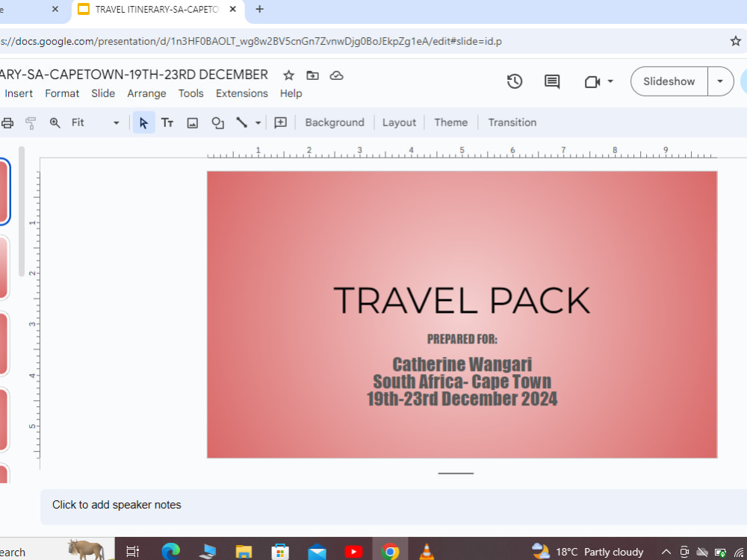
Task: Close the Travel Itinerary browser tab
Action: tap(232, 9)
